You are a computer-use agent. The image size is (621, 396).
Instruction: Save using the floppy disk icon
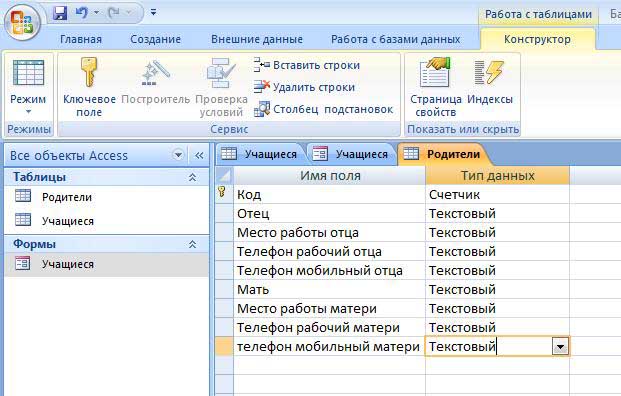pos(60,13)
